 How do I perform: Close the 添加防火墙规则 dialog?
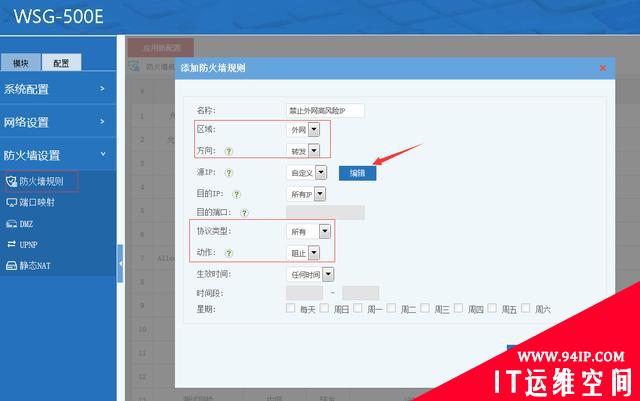(x=602, y=68)
